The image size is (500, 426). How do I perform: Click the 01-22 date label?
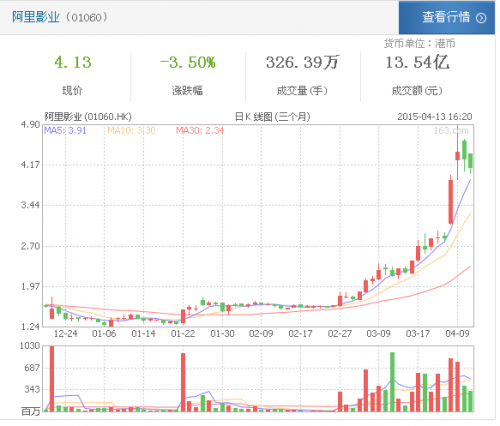pyautogui.click(x=183, y=334)
